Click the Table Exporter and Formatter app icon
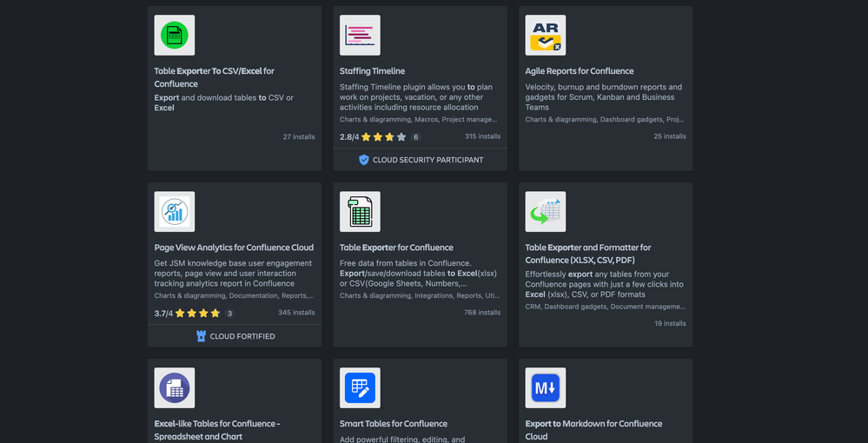Viewport: 868px width, 443px height. click(x=546, y=212)
